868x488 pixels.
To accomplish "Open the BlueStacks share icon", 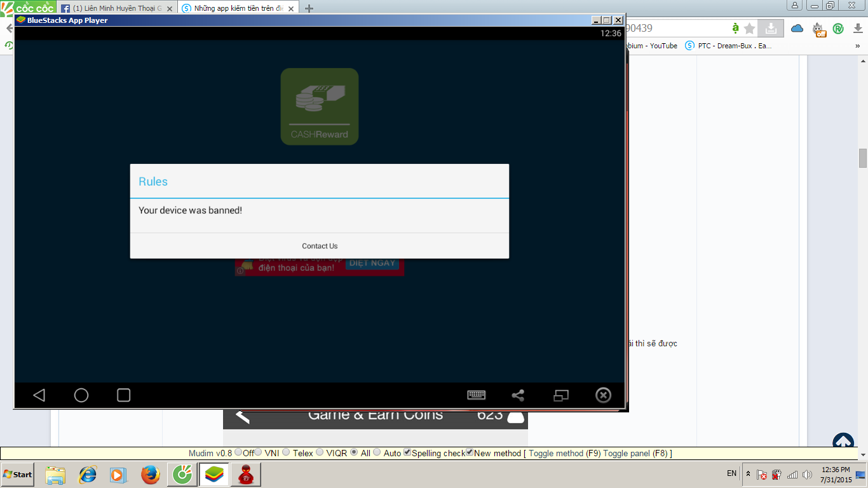I will [518, 395].
